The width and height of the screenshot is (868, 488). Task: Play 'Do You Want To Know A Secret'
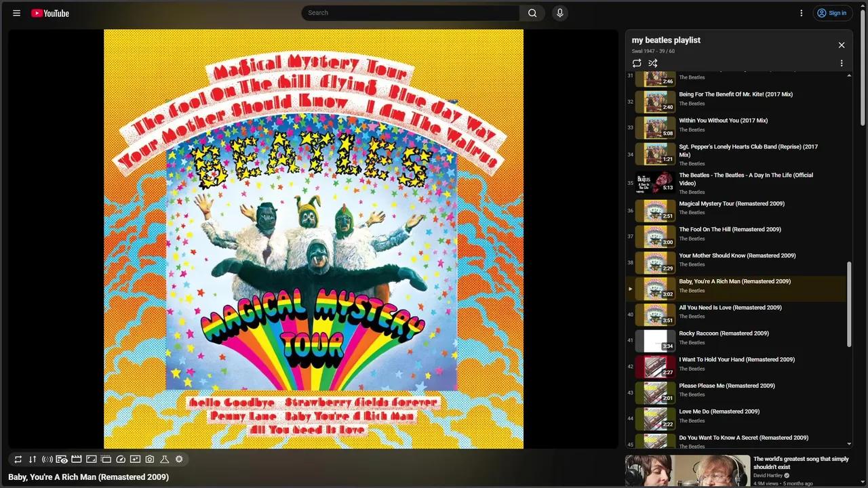pyautogui.click(x=744, y=438)
